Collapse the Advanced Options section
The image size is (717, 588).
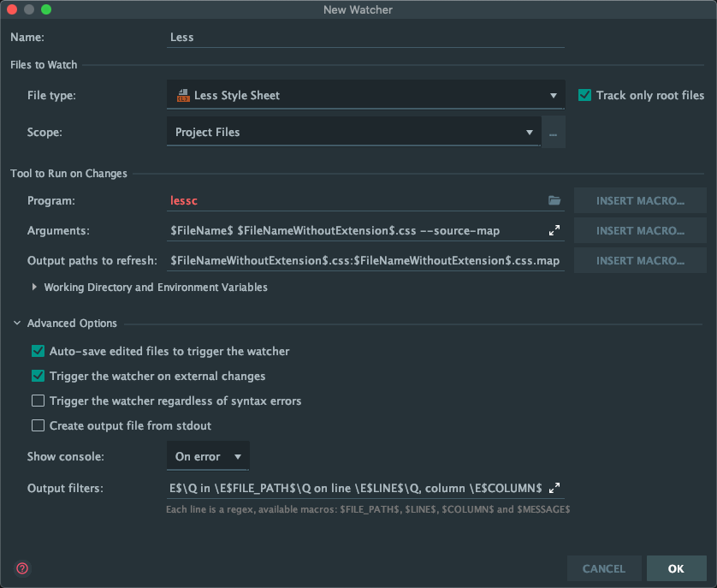pyautogui.click(x=17, y=323)
